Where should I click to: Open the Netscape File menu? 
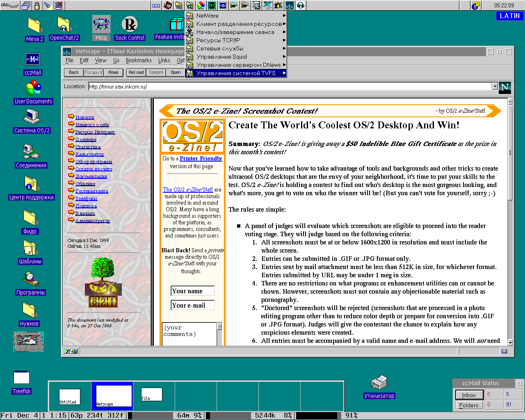coord(69,60)
